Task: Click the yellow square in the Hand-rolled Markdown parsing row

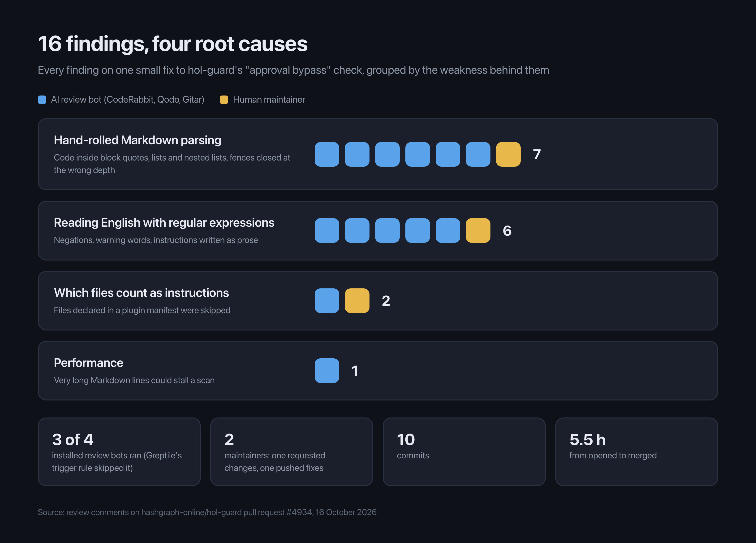Action: point(508,154)
